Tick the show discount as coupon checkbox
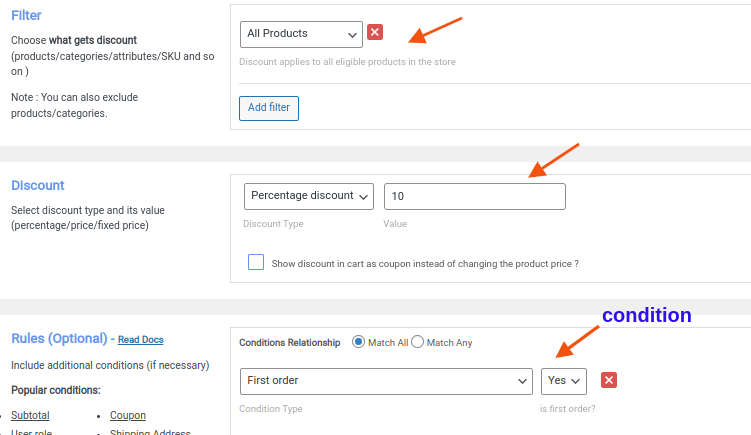The image size is (751, 435). (256, 262)
